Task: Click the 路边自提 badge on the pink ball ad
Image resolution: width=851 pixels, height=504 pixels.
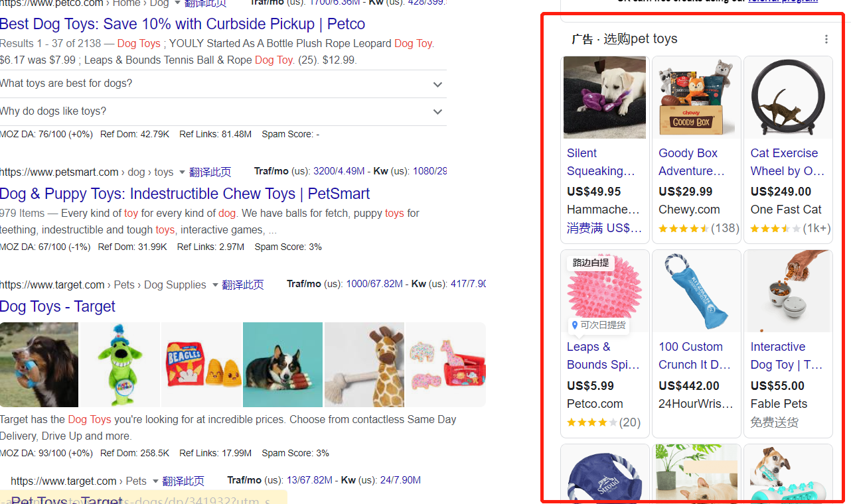Action: [x=591, y=263]
